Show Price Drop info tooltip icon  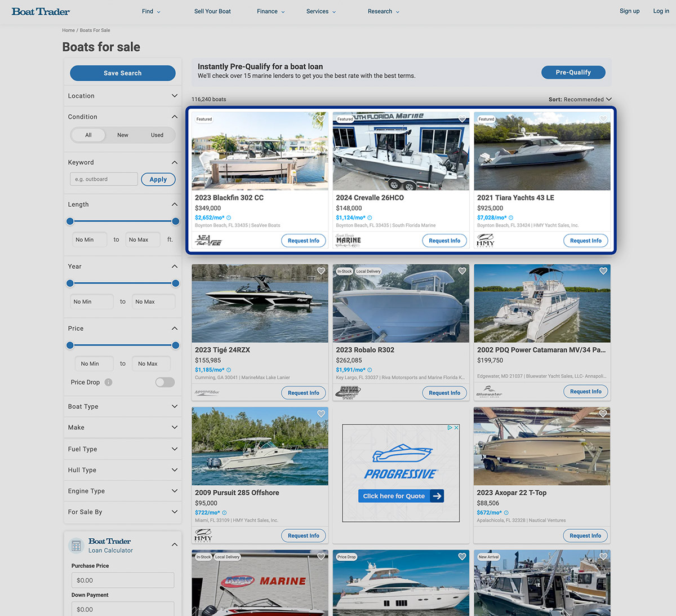[108, 382]
